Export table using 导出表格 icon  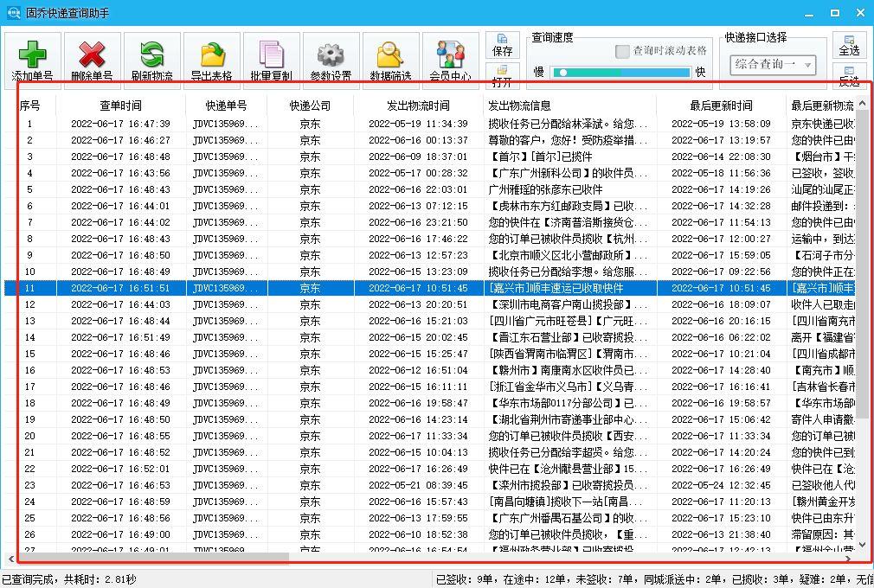(x=211, y=55)
